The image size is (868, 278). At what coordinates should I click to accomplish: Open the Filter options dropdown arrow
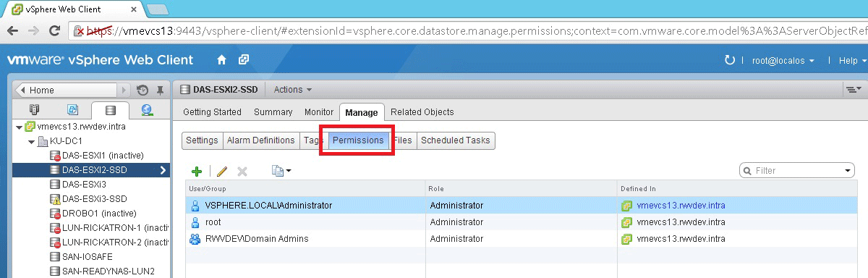pyautogui.click(x=848, y=171)
